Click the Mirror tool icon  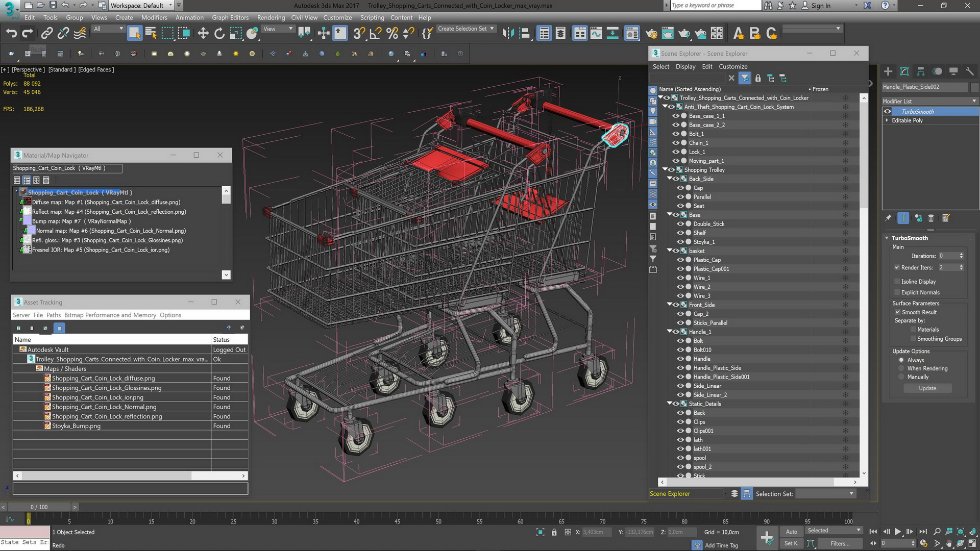coord(508,34)
